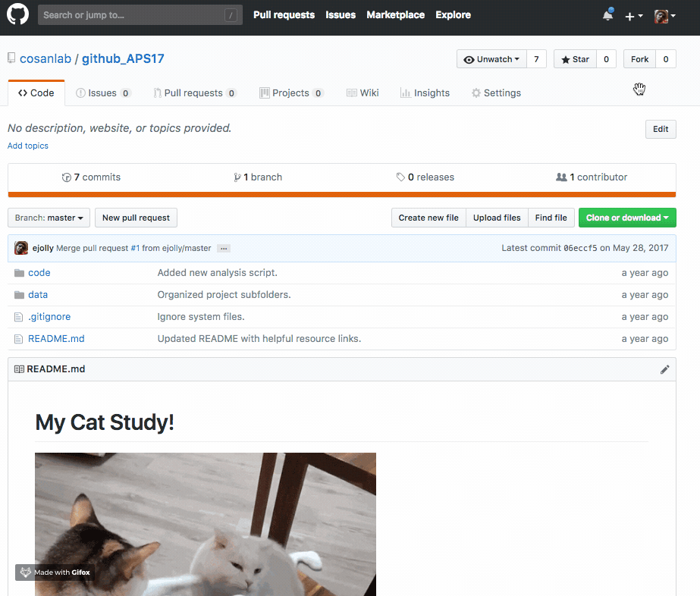Star the github_APS17 repository
Screen dimensions: 700x596
point(575,58)
